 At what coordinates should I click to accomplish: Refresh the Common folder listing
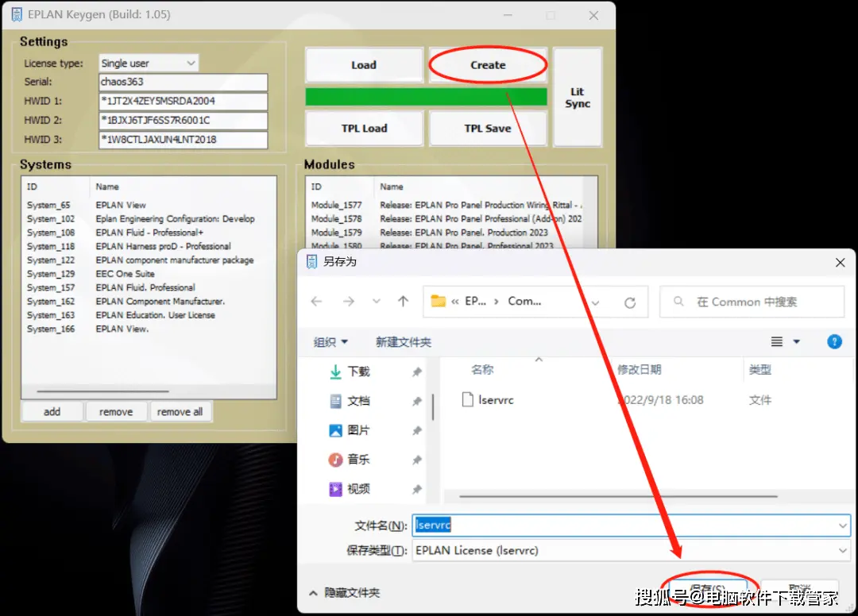click(630, 302)
